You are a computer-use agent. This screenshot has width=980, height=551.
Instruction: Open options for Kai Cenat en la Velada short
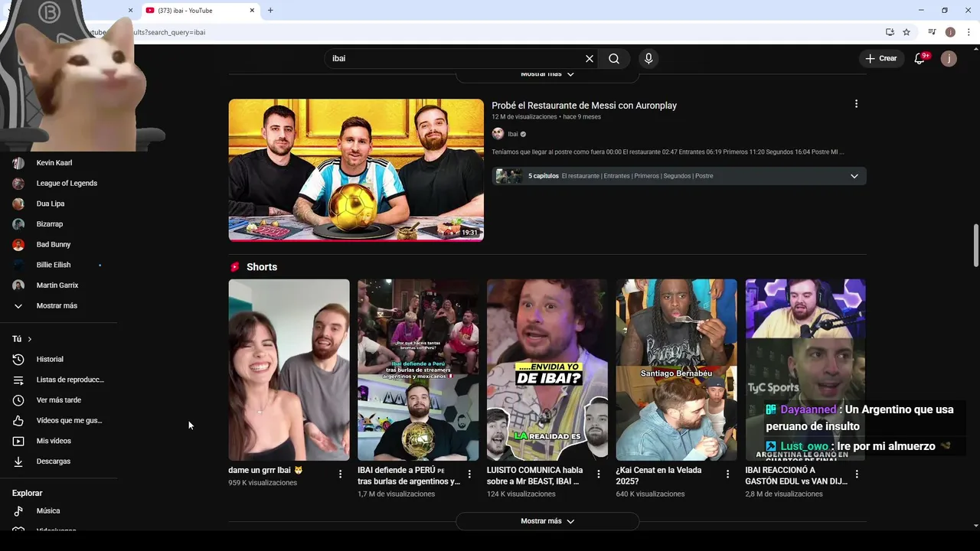pos(727,474)
